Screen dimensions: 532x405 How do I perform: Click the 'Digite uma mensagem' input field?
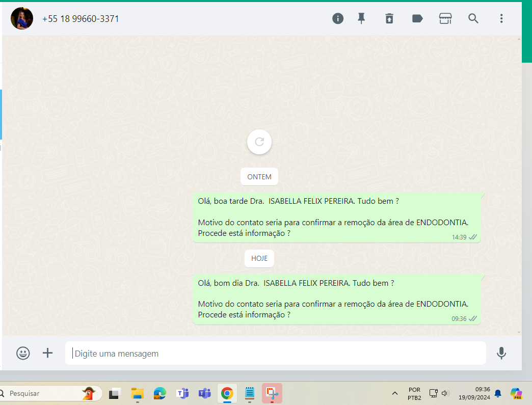275,353
